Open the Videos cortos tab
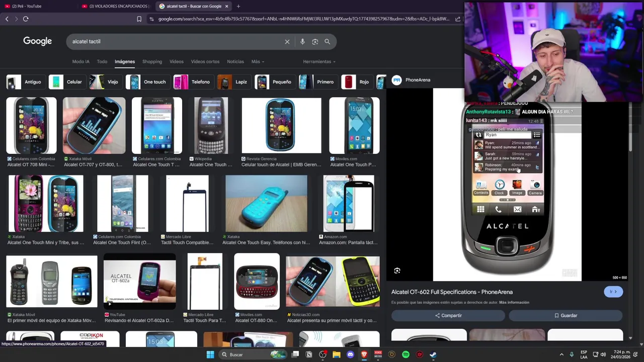Image resolution: width=644 pixels, height=362 pixels. point(205,61)
